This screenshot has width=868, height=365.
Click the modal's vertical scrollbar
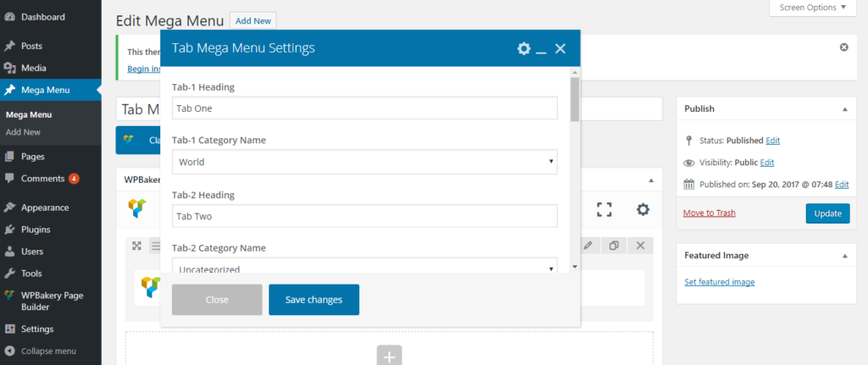tap(575, 169)
